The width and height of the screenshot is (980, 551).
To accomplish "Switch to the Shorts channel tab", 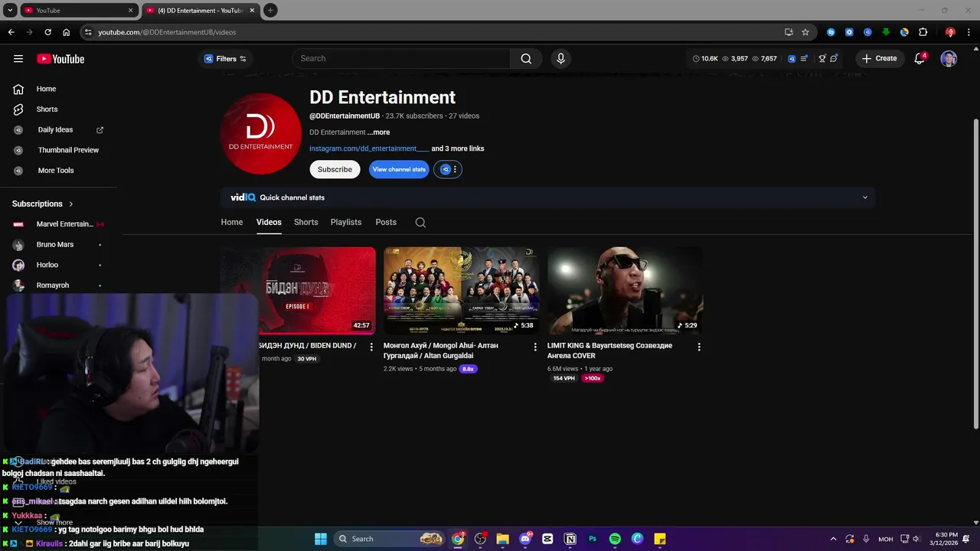I will point(305,222).
